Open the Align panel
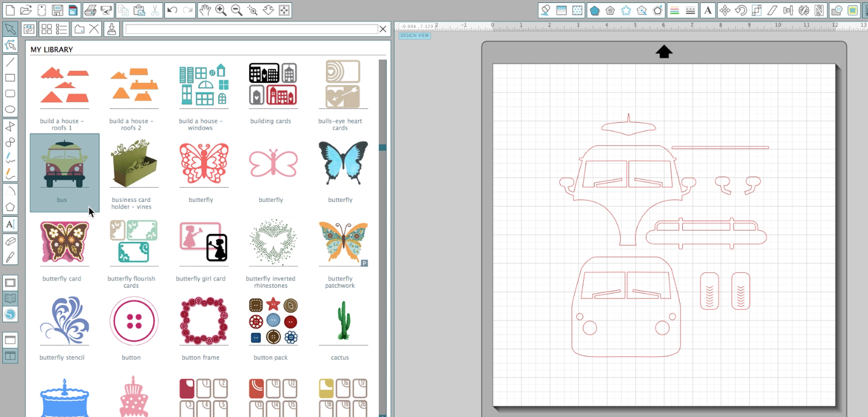This screenshot has height=417, width=868. 788,10
